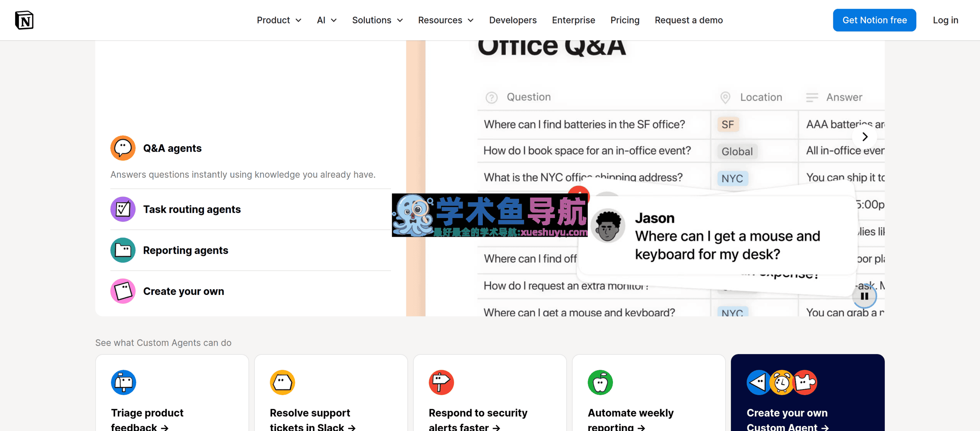The height and width of the screenshot is (431, 980).
Task: Open the Developers page
Action: point(513,20)
